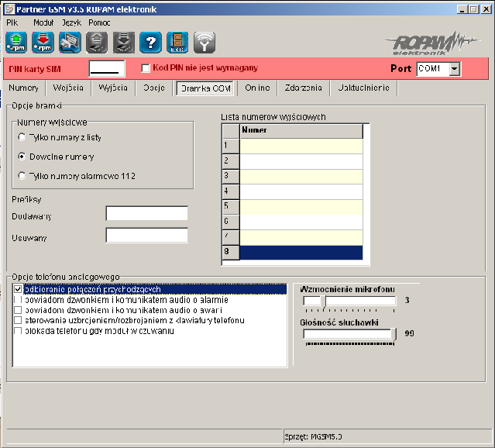Click the connect to computer toolbar icon
Viewport: 495px width, 448px height.
70,43
